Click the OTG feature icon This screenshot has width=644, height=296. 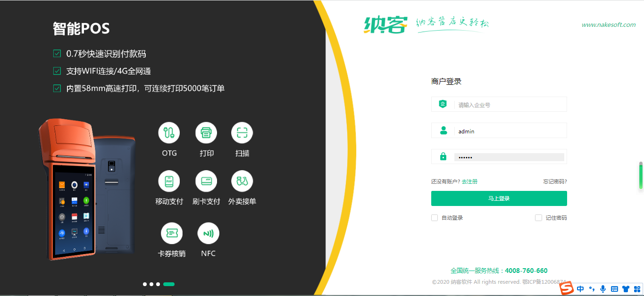(x=169, y=133)
